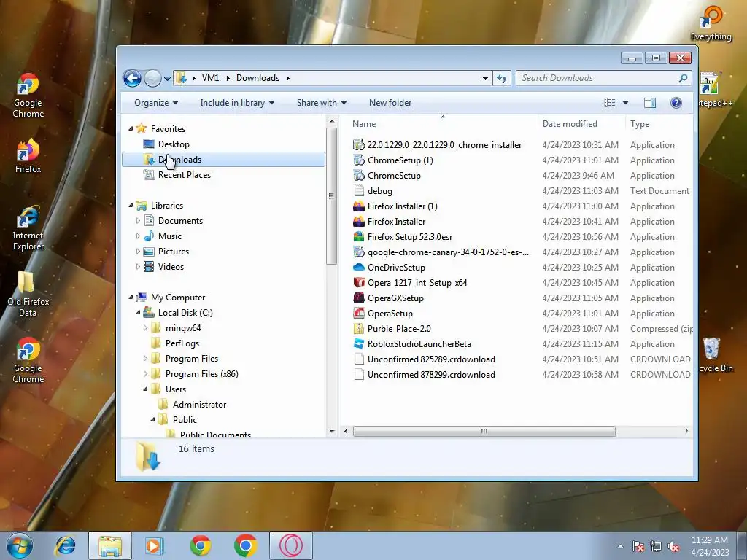The height and width of the screenshot is (560, 747).
Task: Collapse the Local Disk (C:) node
Action: click(x=138, y=313)
